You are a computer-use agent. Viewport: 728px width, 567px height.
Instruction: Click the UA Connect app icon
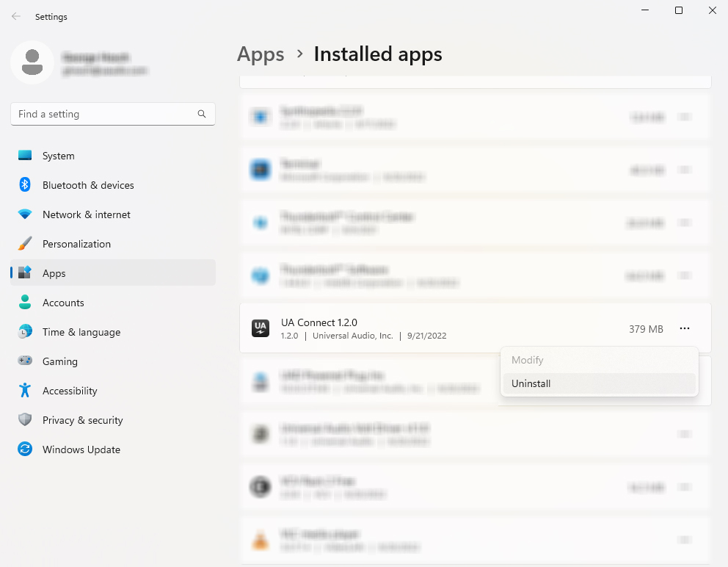tap(261, 328)
